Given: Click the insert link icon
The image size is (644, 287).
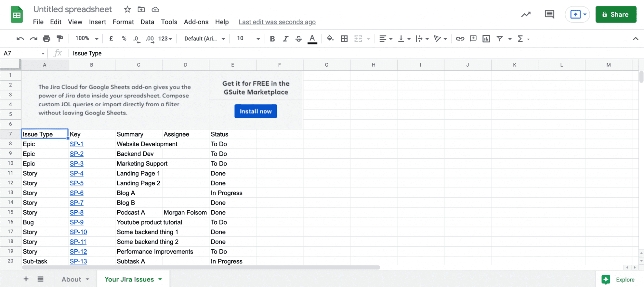Looking at the screenshot, I should (x=460, y=39).
